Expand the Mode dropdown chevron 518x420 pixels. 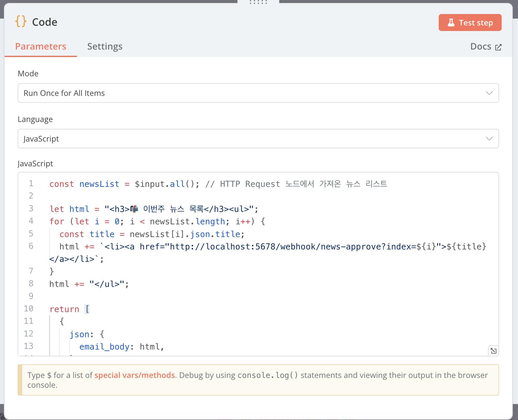click(x=489, y=93)
